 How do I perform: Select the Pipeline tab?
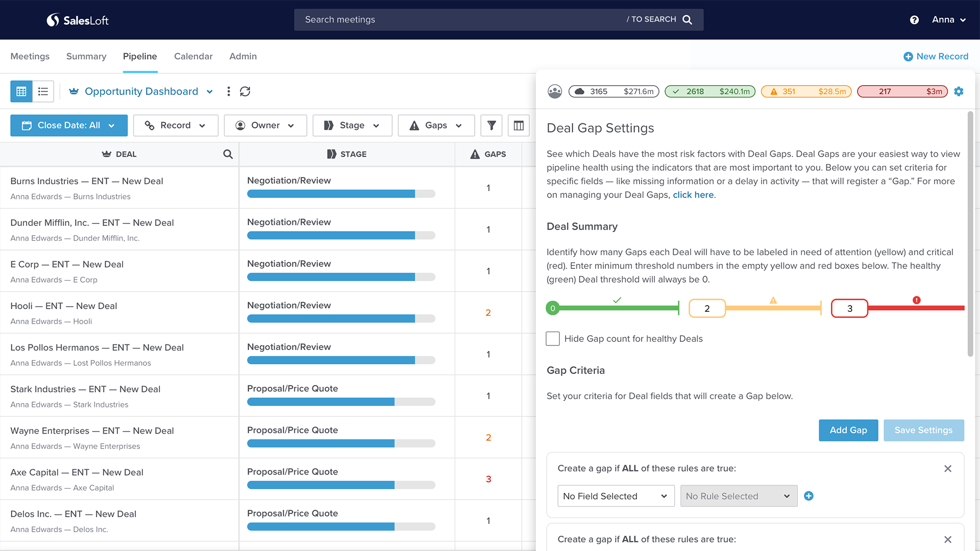coord(140,57)
